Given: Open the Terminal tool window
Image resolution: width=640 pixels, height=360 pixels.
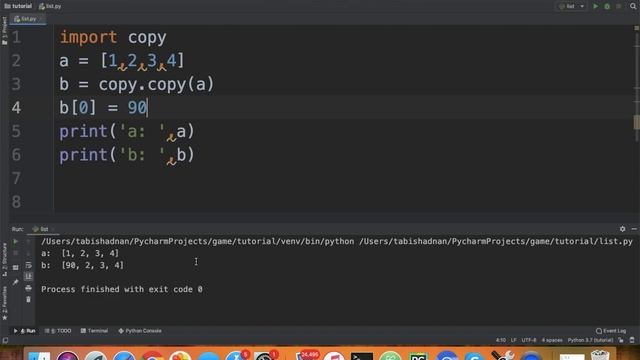Looking at the screenshot, I should point(94,331).
